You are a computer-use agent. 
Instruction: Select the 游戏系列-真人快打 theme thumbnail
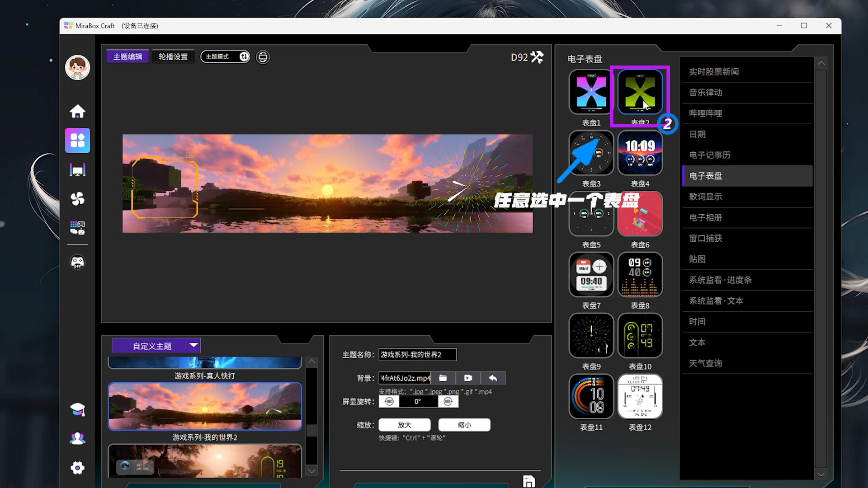[205, 362]
